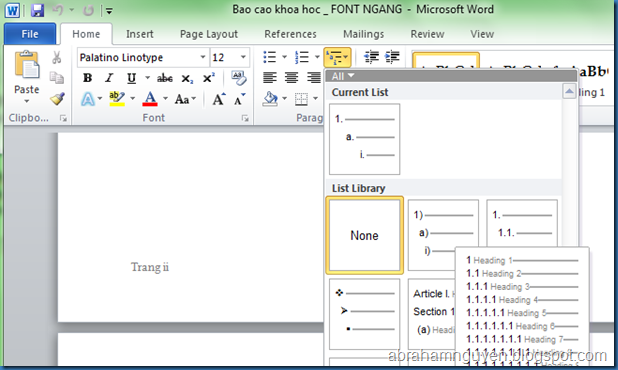Click the Redo icon in title bar
Viewport: 618px width, 370px height.
pyautogui.click(x=88, y=11)
